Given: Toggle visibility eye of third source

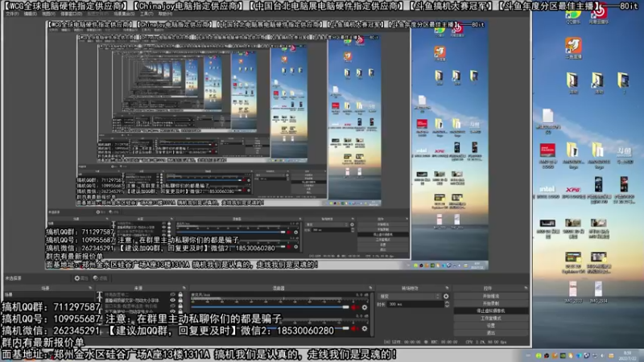Looking at the screenshot, I should tap(172, 306).
